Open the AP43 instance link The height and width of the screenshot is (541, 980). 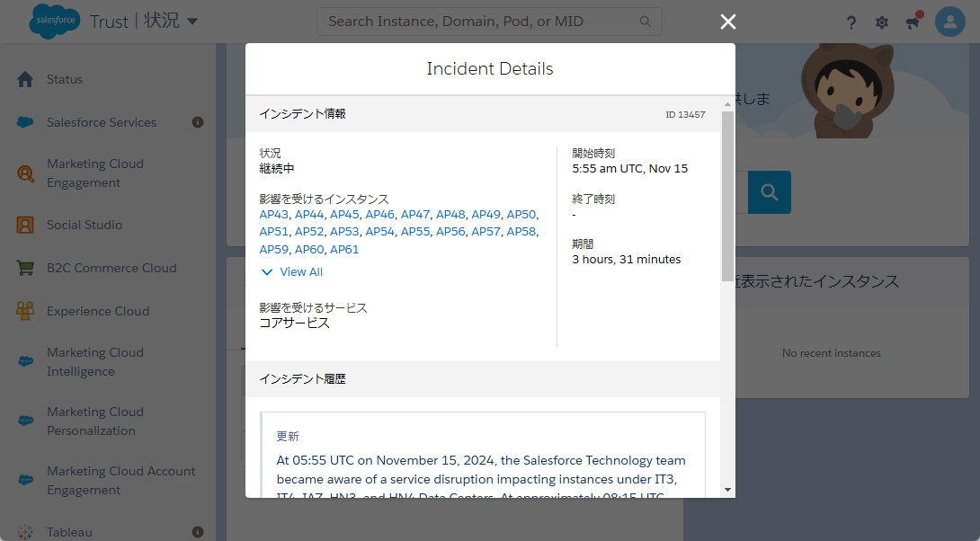[273, 214]
